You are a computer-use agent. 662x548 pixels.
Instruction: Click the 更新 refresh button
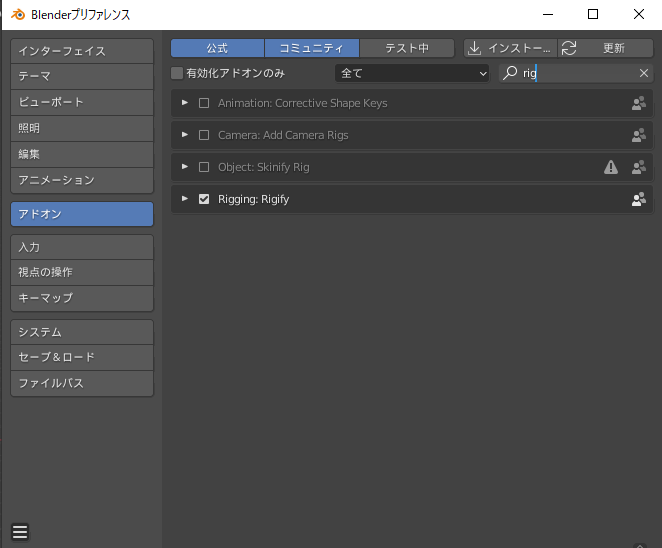605,48
